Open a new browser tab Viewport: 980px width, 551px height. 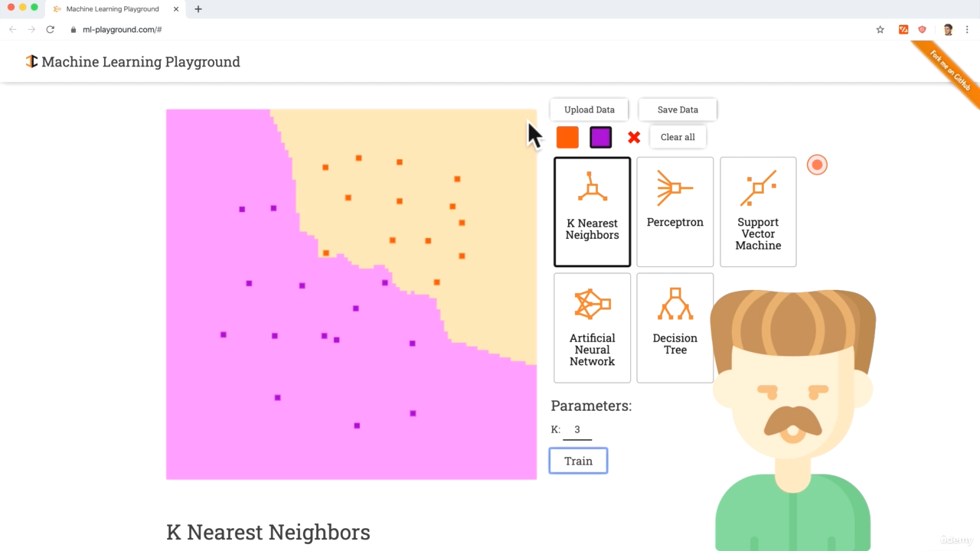pyautogui.click(x=198, y=9)
